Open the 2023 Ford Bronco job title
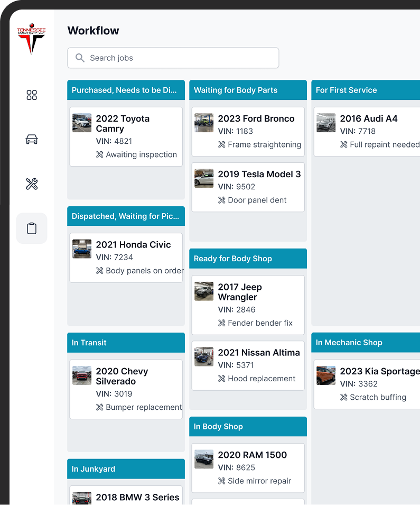Image resolution: width=420 pixels, height=505 pixels. point(256,118)
